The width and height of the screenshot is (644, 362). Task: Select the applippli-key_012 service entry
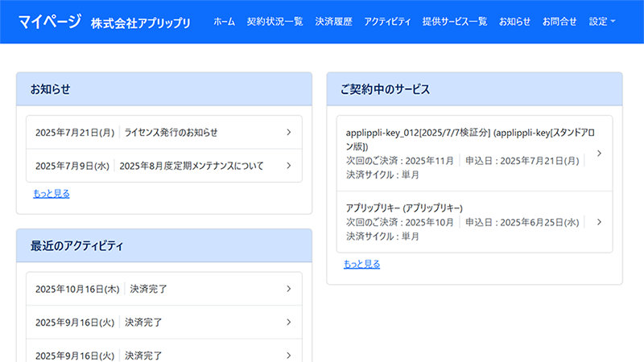(467, 153)
